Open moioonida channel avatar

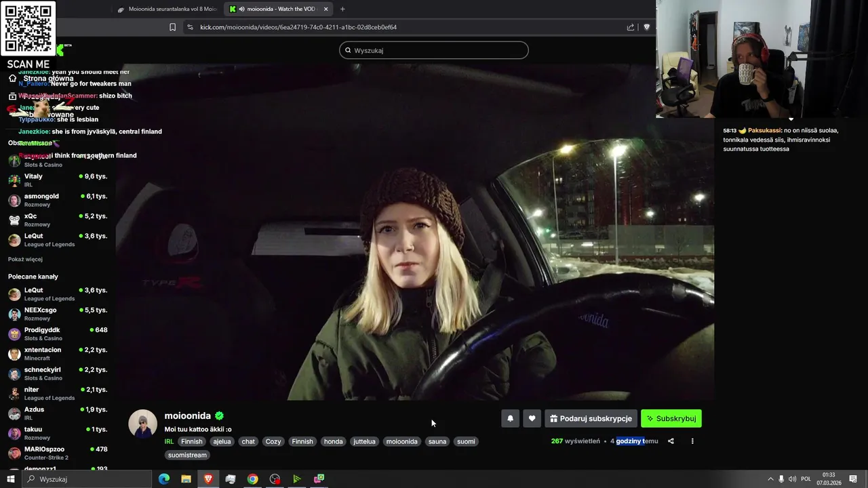(142, 424)
